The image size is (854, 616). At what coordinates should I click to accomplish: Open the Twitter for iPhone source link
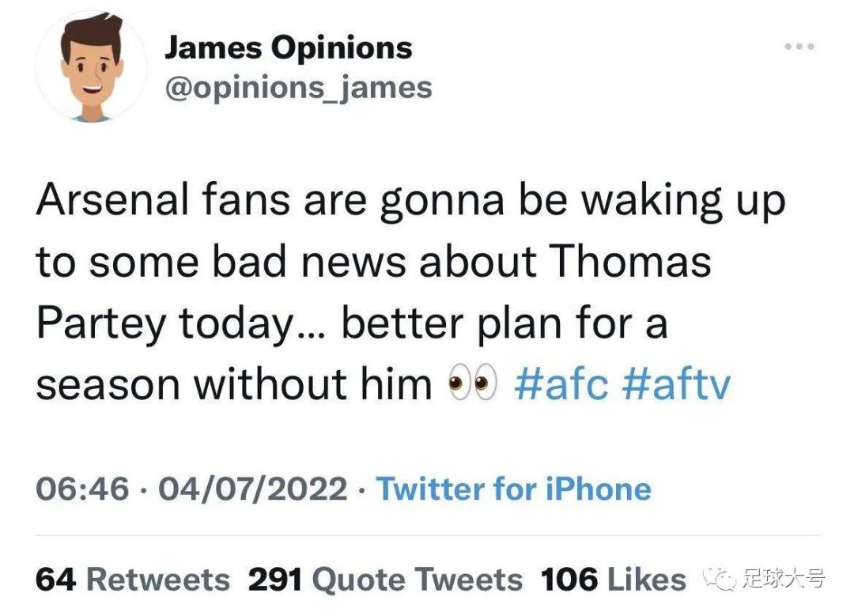click(x=513, y=488)
